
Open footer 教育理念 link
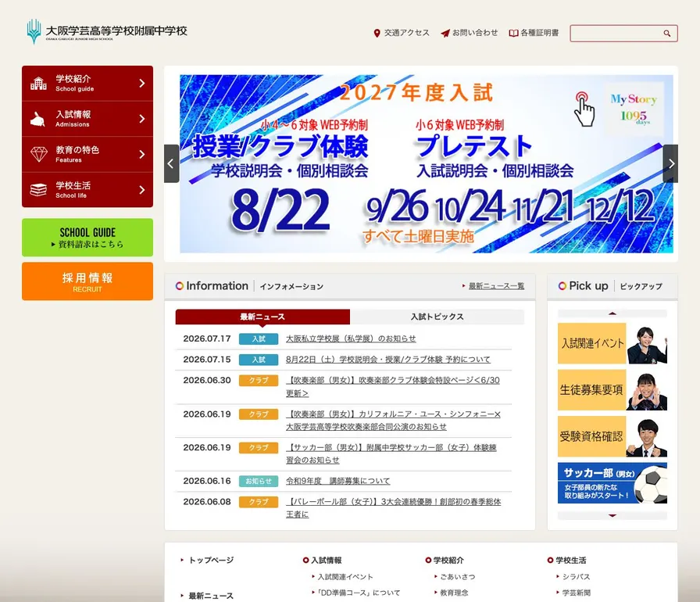coord(455,593)
